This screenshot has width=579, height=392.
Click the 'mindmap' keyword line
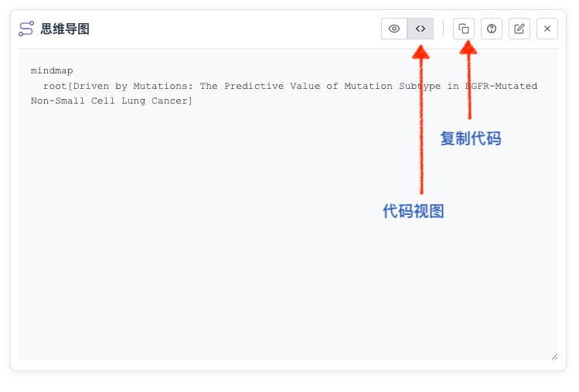click(x=52, y=70)
